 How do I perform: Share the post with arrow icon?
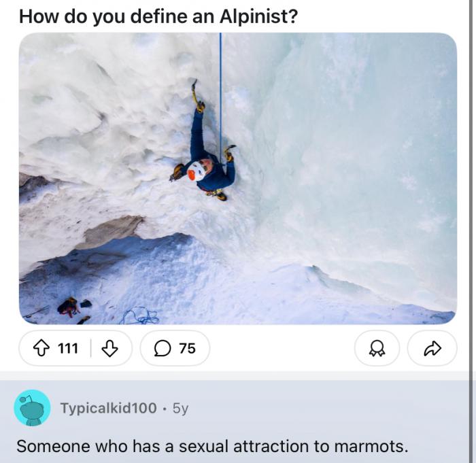[432, 348]
